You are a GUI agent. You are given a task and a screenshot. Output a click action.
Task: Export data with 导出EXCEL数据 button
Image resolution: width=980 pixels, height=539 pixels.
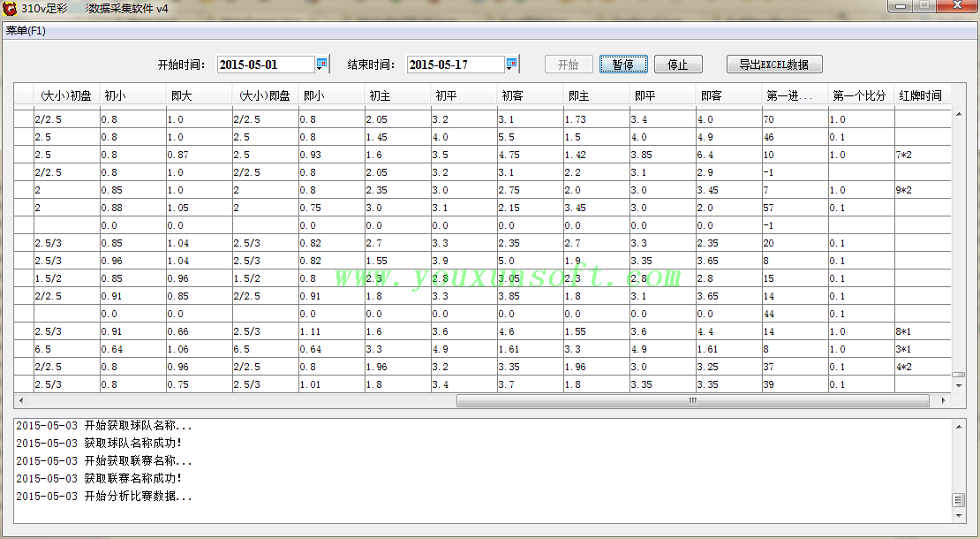(774, 65)
